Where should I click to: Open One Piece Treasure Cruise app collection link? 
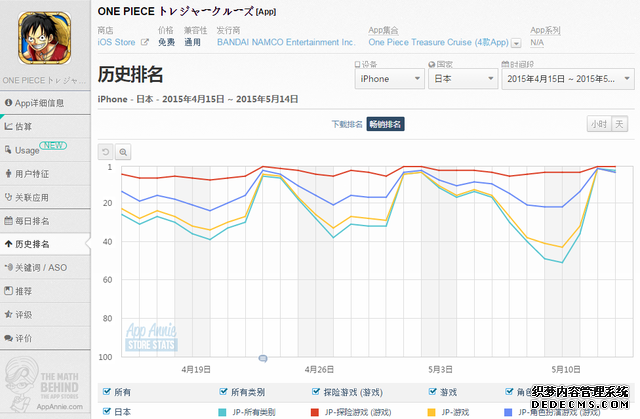point(438,42)
